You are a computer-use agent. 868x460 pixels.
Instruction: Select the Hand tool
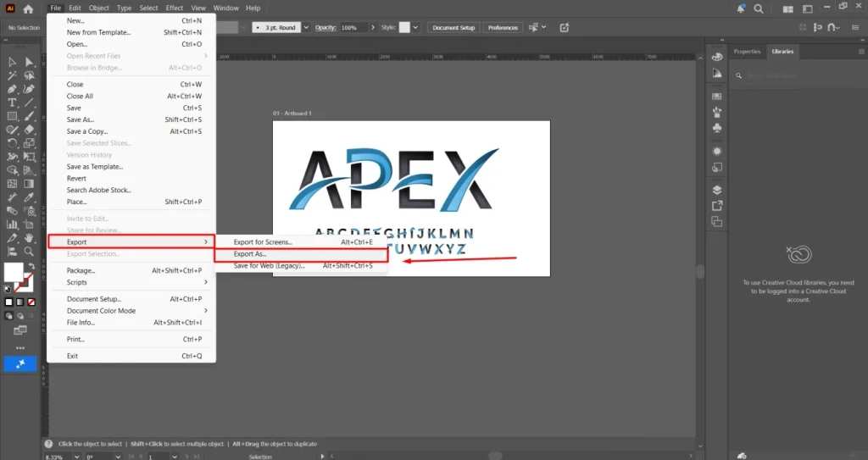[30, 238]
